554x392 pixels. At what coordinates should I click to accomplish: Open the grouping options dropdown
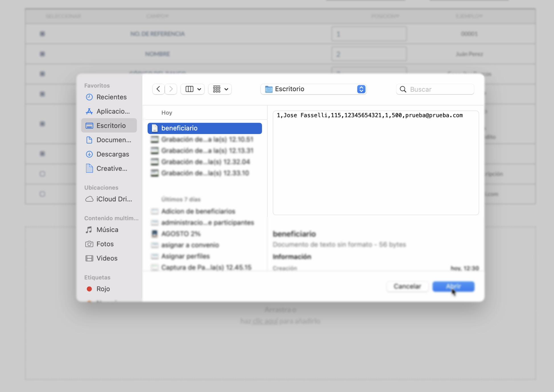[220, 89]
